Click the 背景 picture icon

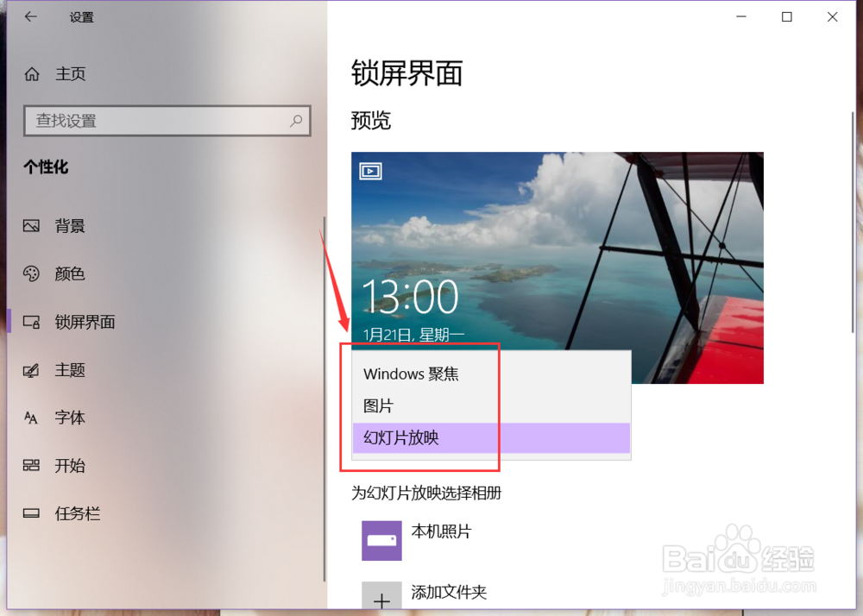31,225
